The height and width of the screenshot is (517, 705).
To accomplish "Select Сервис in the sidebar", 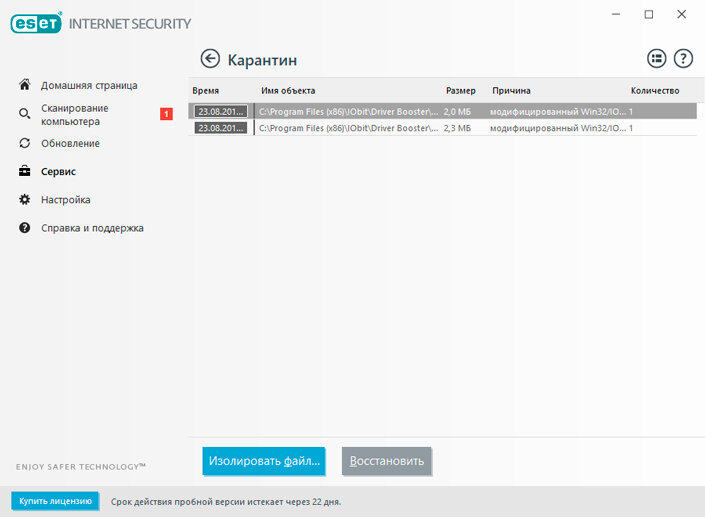I will [x=58, y=172].
